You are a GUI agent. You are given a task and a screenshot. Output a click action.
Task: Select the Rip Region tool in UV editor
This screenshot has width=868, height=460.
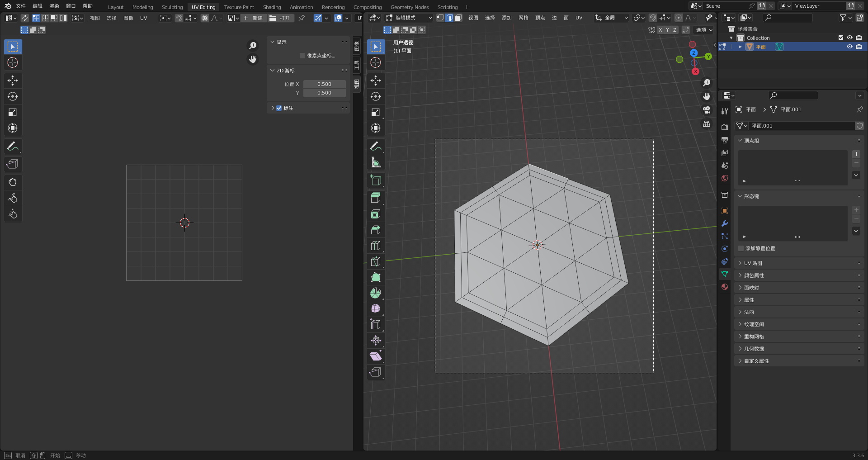[x=13, y=164]
